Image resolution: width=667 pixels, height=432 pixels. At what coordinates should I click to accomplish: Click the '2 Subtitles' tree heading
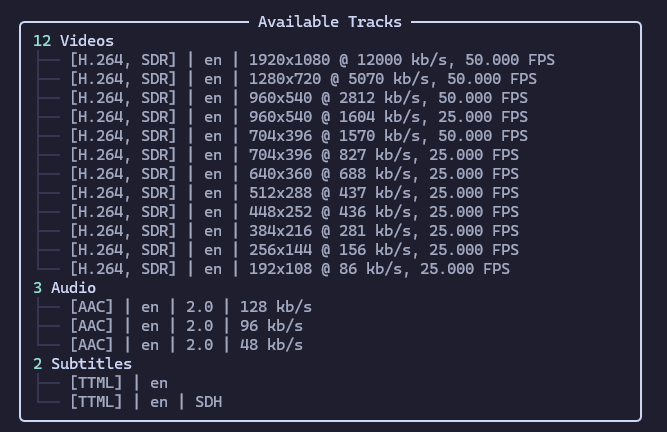coord(82,364)
